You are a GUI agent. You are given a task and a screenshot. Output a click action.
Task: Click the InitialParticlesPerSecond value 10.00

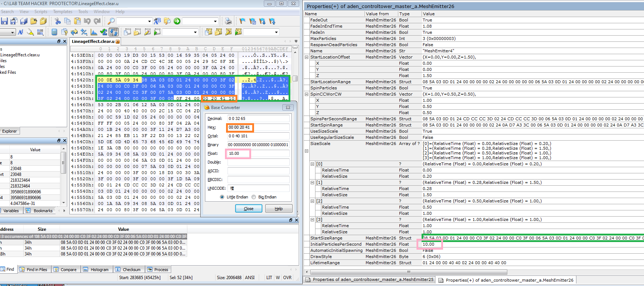coord(428,244)
